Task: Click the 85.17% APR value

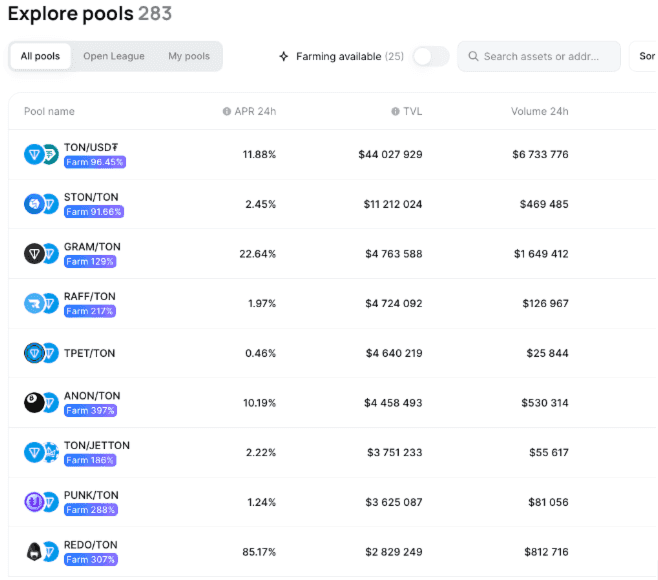Action: tap(259, 551)
